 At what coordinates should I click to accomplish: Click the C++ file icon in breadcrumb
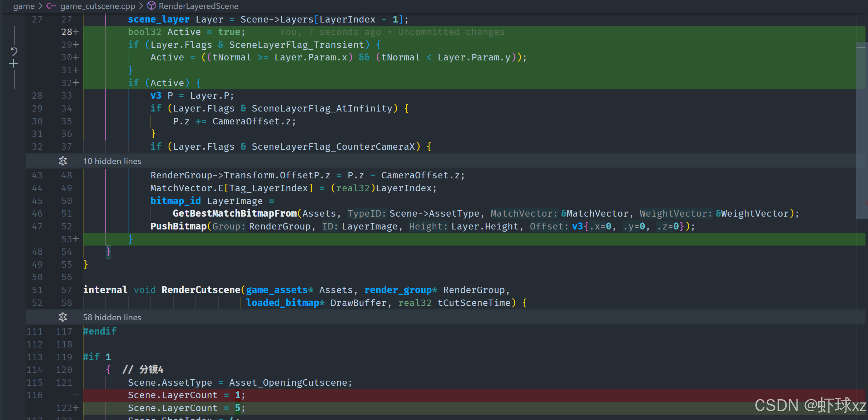point(51,6)
